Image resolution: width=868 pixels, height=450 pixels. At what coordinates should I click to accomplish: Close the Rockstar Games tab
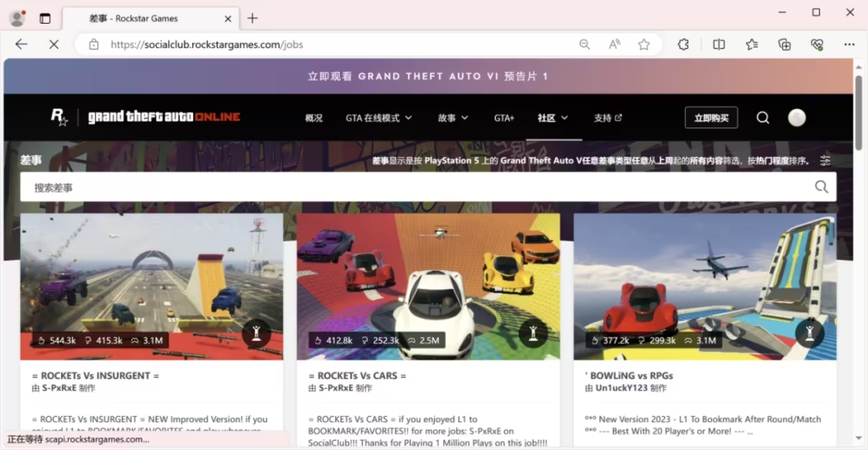227,19
